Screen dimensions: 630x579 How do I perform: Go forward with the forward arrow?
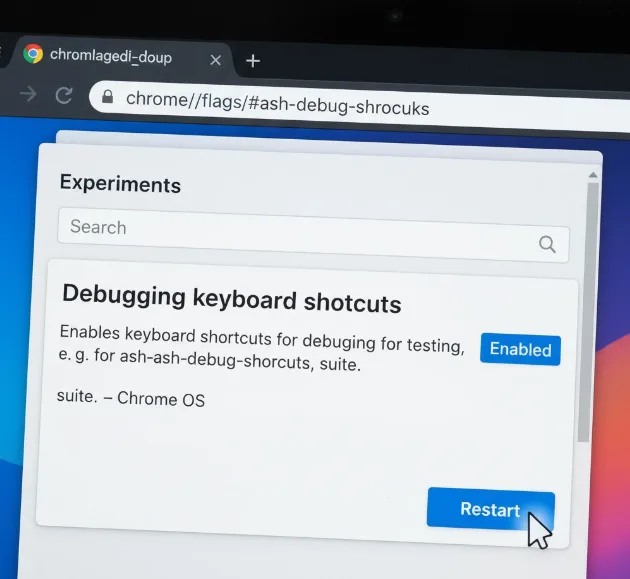click(29, 94)
